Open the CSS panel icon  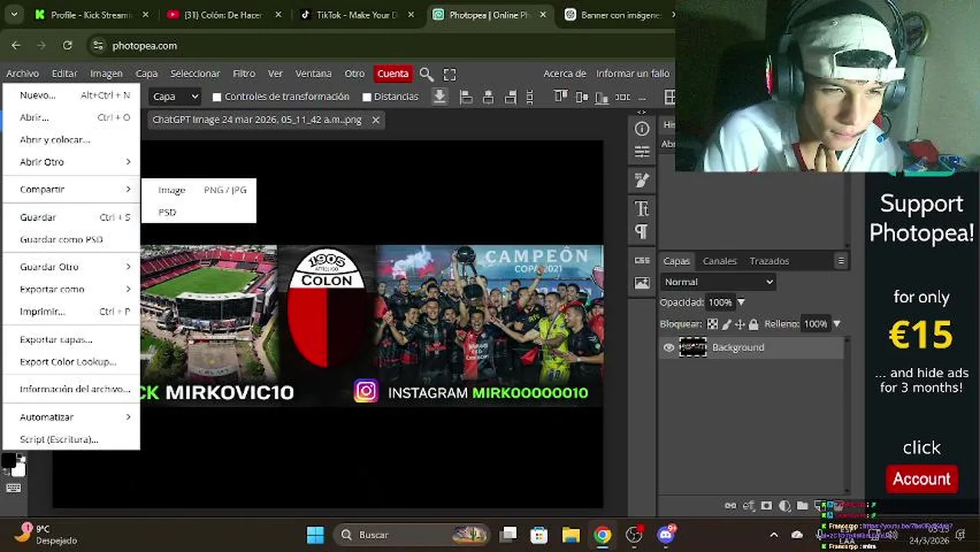[642, 260]
